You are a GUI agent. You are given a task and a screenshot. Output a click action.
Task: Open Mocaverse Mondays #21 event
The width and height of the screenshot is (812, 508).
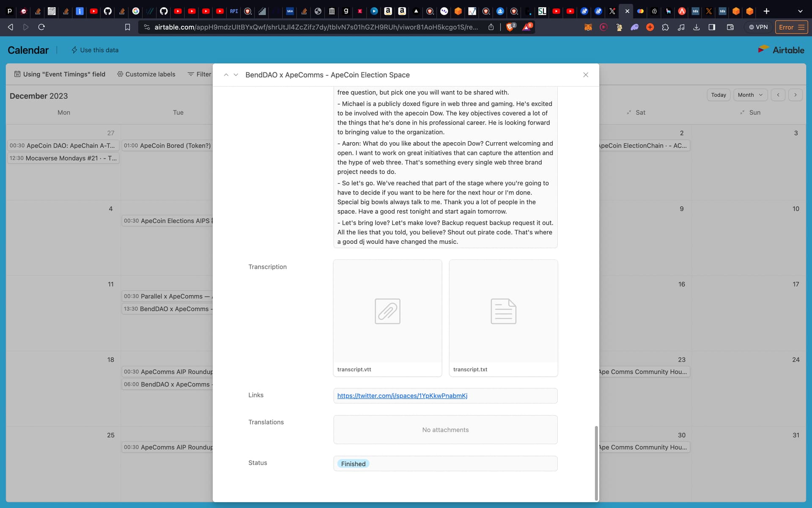[63, 158]
